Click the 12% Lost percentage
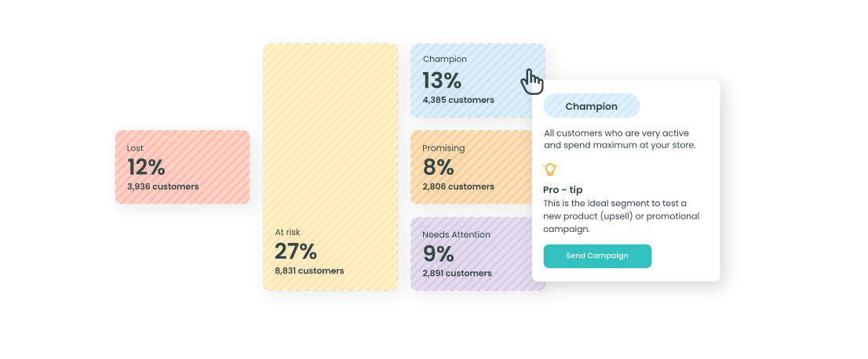This screenshot has width=868, height=359. 146,167
